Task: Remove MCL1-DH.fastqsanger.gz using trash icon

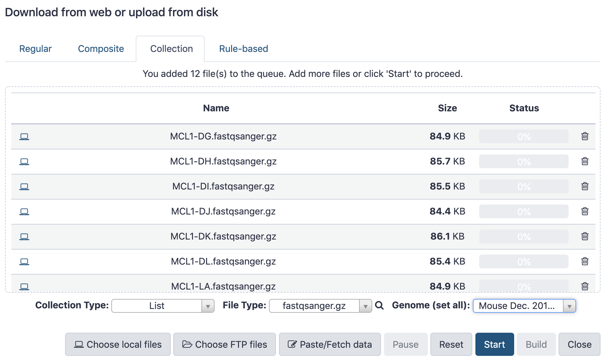Action: click(x=585, y=161)
